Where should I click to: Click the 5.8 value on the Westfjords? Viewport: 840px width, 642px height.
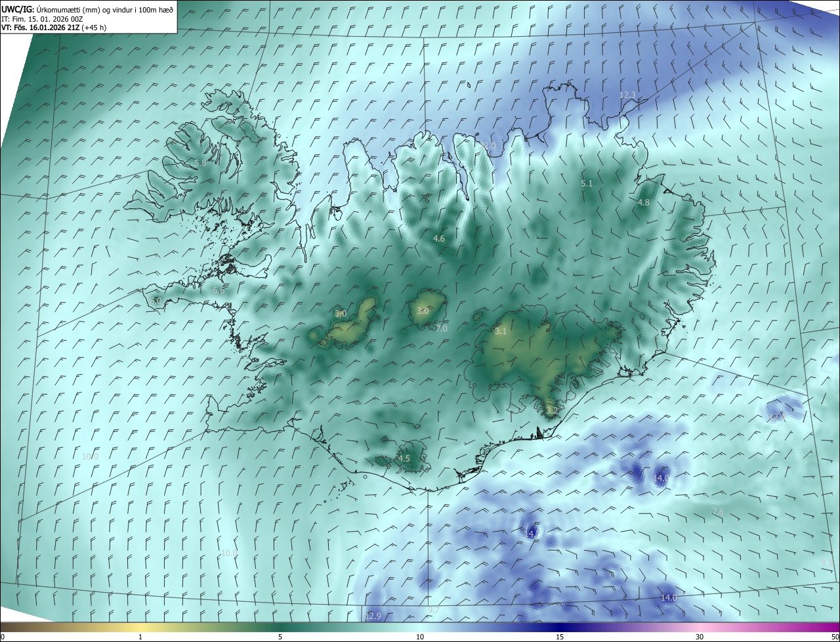[200, 163]
